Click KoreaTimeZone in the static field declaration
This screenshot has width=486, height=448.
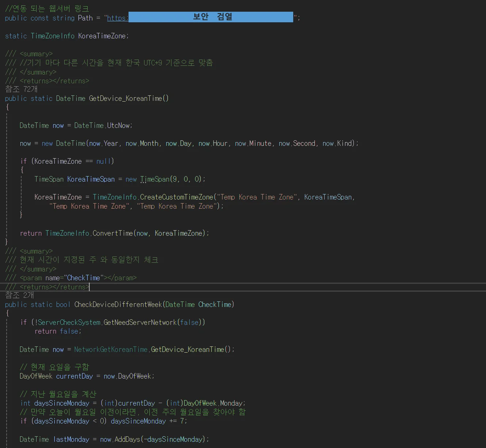point(102,36)
